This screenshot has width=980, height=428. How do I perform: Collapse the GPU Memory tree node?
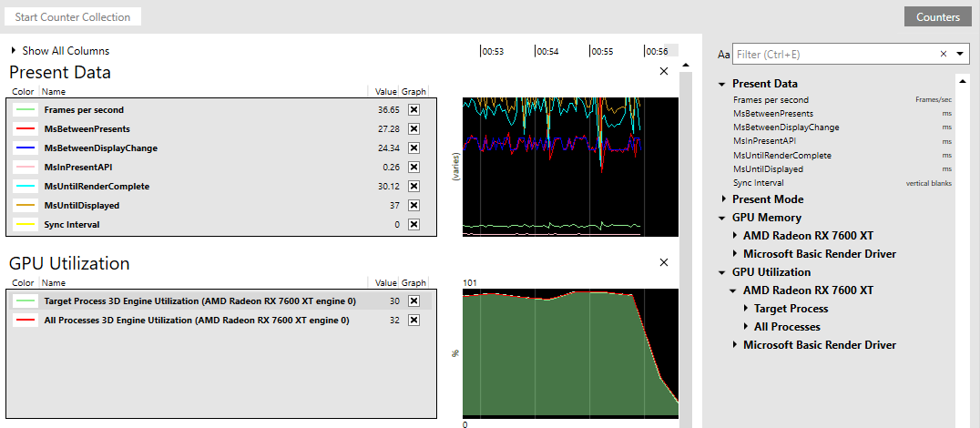[x=722, y=218]
